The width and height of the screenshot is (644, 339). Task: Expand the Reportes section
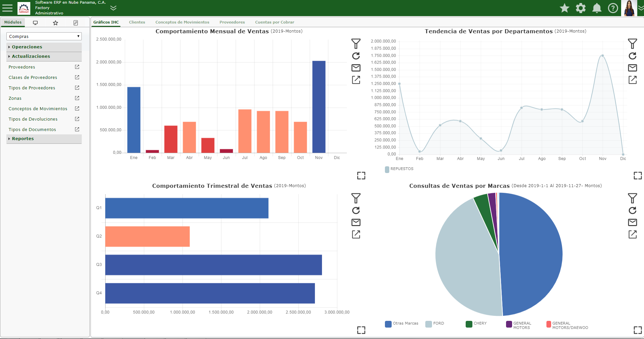[44, 139]
